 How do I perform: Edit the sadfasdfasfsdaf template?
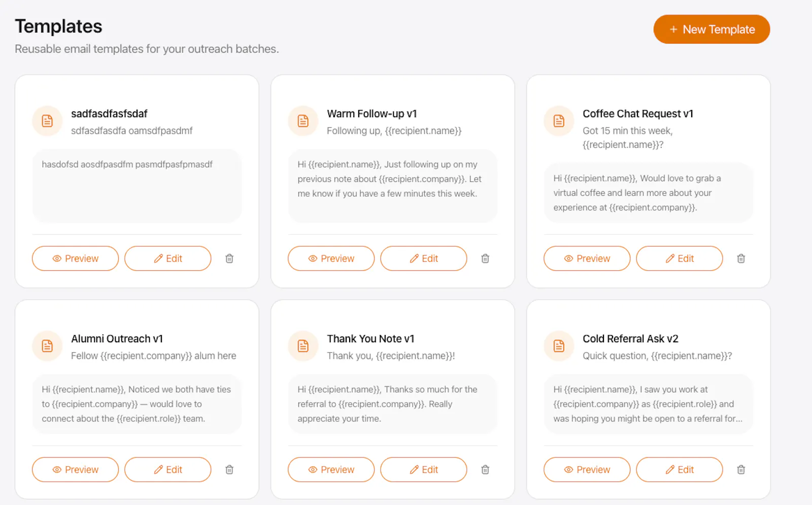click(x=167, y=259)
